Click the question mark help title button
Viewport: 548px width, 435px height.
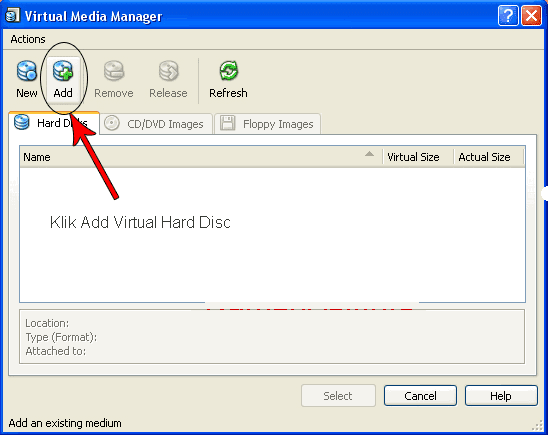[x=508, y=16]
